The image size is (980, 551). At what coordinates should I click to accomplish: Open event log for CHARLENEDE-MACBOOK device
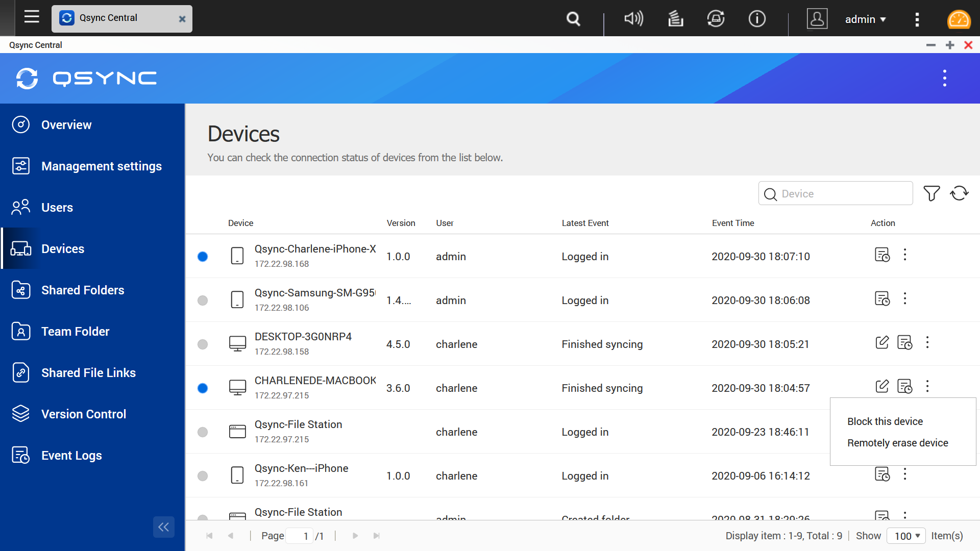coord(904,386)
